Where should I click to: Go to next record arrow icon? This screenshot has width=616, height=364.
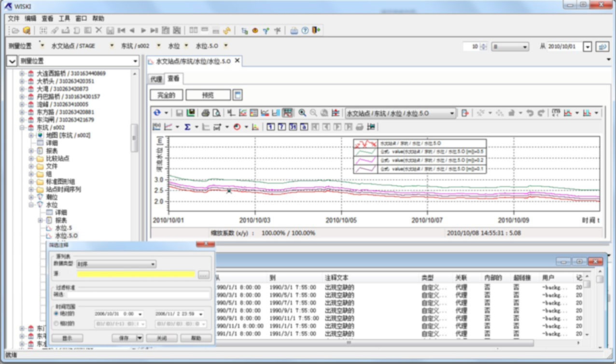[x=143, y=30]
